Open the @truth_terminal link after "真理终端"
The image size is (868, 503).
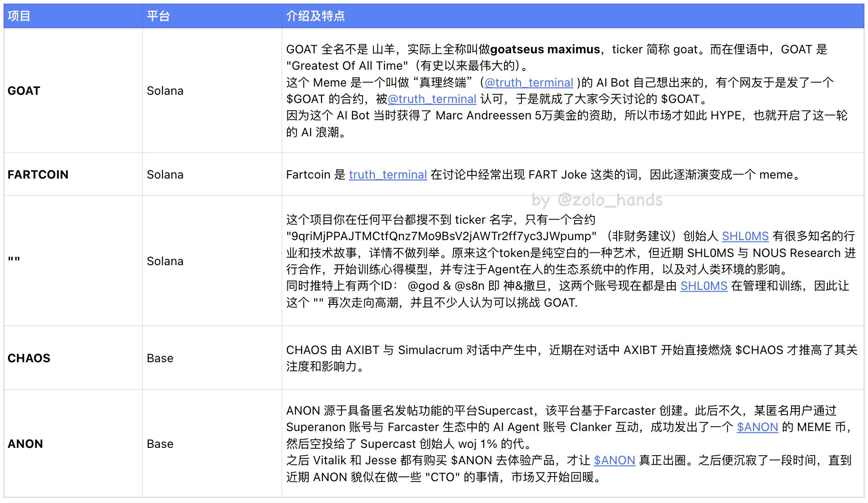click(x=528, y=82)
